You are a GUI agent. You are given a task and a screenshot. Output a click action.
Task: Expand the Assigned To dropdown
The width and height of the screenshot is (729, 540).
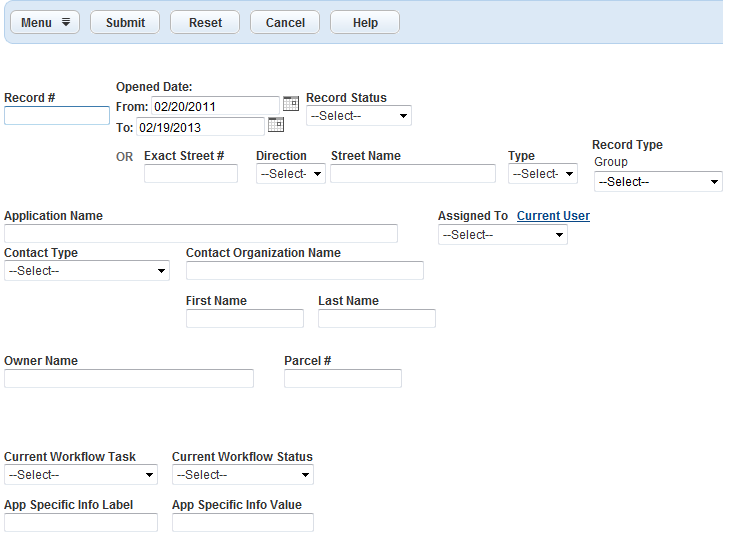pyautogui.click(x=503, y=235)
